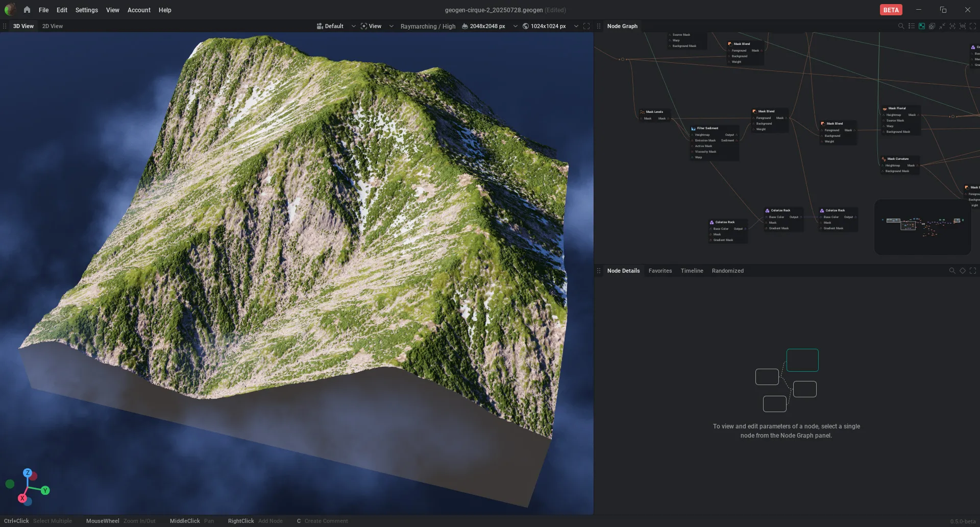The height and width of the screenshot is (527, 980).
Task: Maximize the Node Graph panel
Action: coord(973,26)
